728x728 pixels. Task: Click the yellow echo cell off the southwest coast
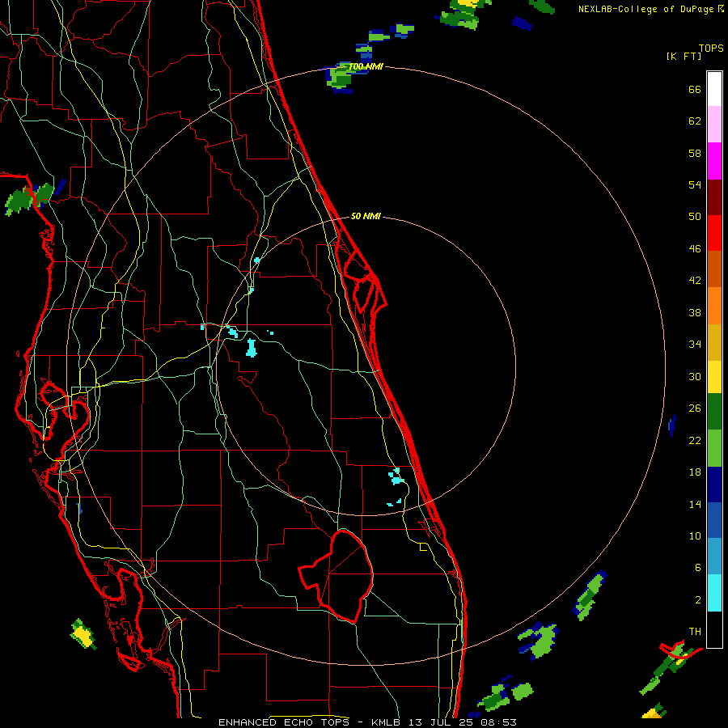pos(82,633)
